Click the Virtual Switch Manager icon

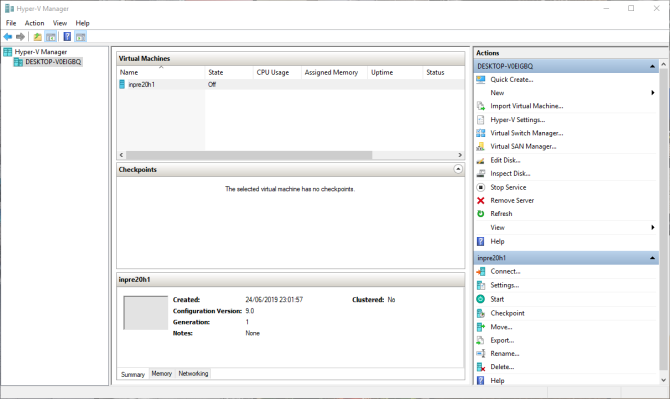coord(481,133)
